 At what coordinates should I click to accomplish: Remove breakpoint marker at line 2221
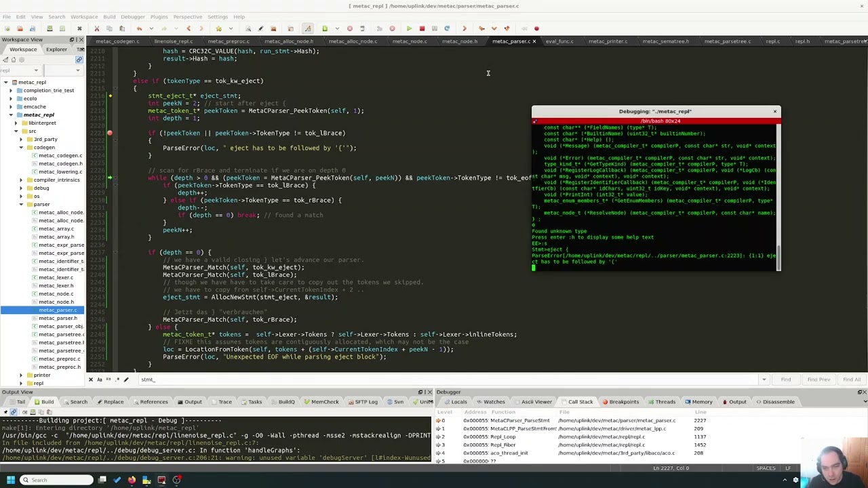[x=109, y=133]
